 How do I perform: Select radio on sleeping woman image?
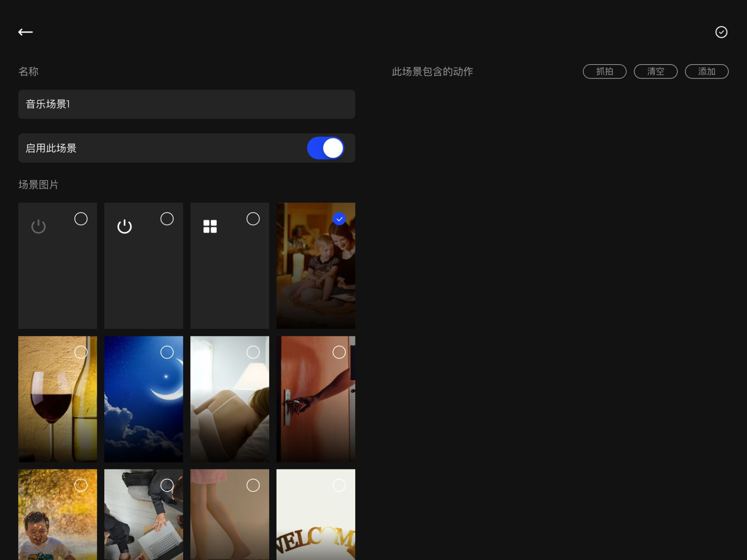[253, 352]
